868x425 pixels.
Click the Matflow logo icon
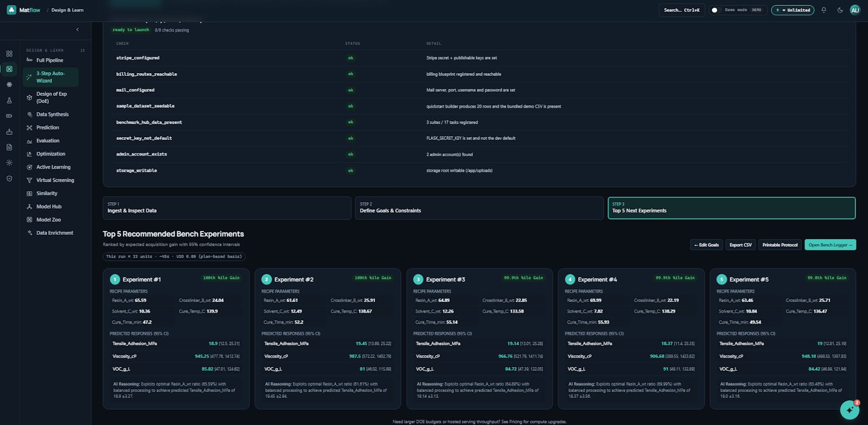tap(11, 10)
